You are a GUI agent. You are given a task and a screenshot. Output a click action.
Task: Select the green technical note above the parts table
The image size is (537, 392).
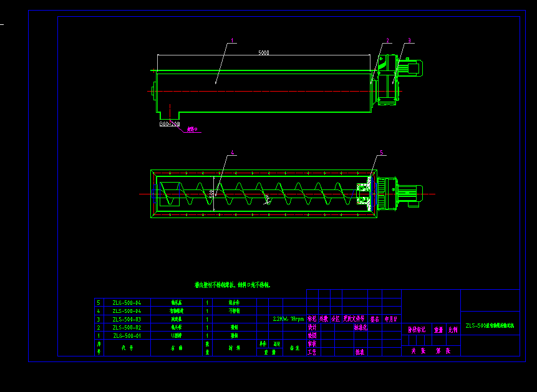tap(233, 285)
